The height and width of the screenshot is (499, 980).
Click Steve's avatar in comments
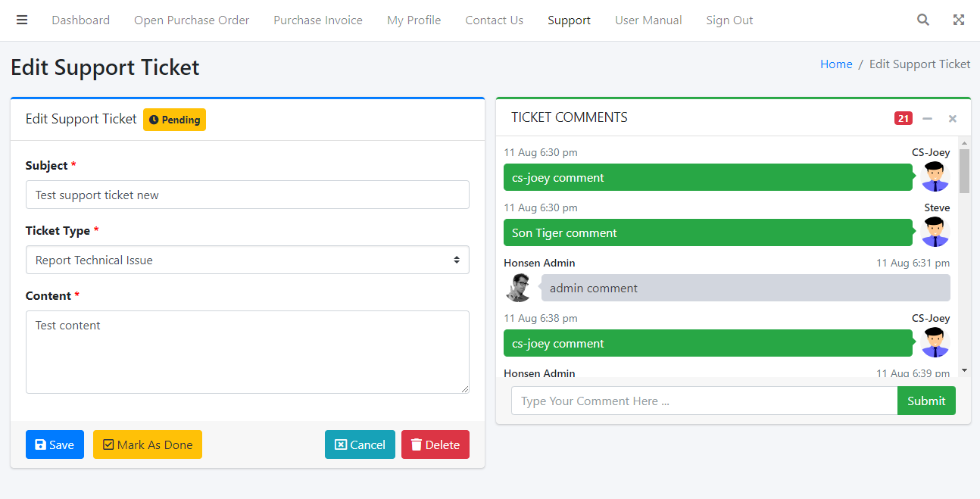coord(935,232)
